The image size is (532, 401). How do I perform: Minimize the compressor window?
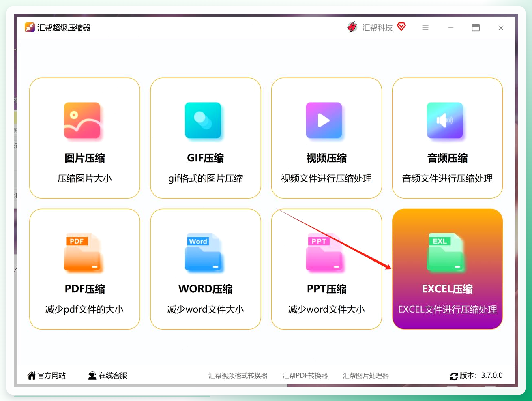click(x=450, y=28)
